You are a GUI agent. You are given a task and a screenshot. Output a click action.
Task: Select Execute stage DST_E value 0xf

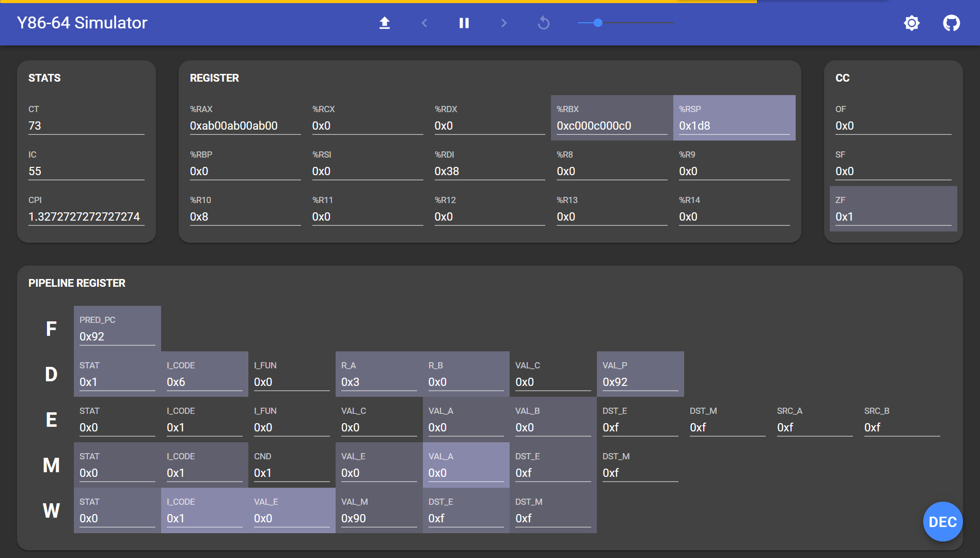click(x=640, y=428)
